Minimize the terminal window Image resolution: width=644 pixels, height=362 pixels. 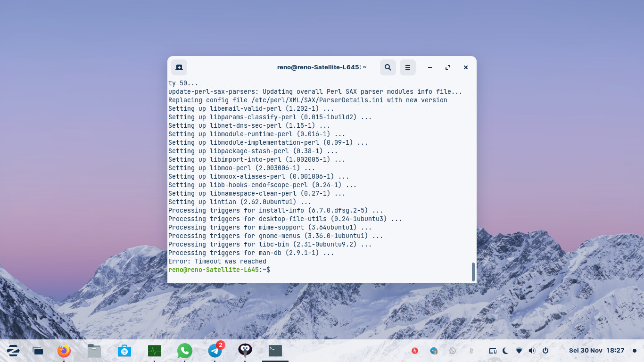[430, 67]
